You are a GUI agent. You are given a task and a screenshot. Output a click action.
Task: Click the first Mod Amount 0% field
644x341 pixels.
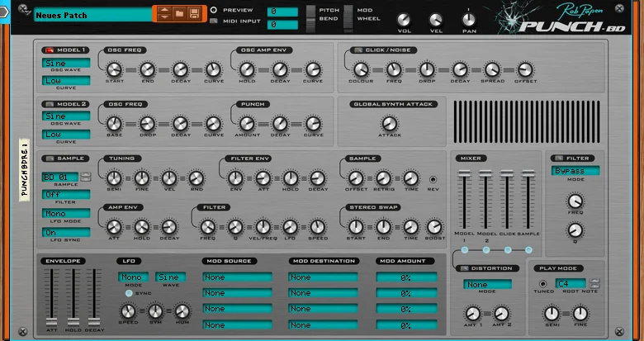[x=406, y=277]
